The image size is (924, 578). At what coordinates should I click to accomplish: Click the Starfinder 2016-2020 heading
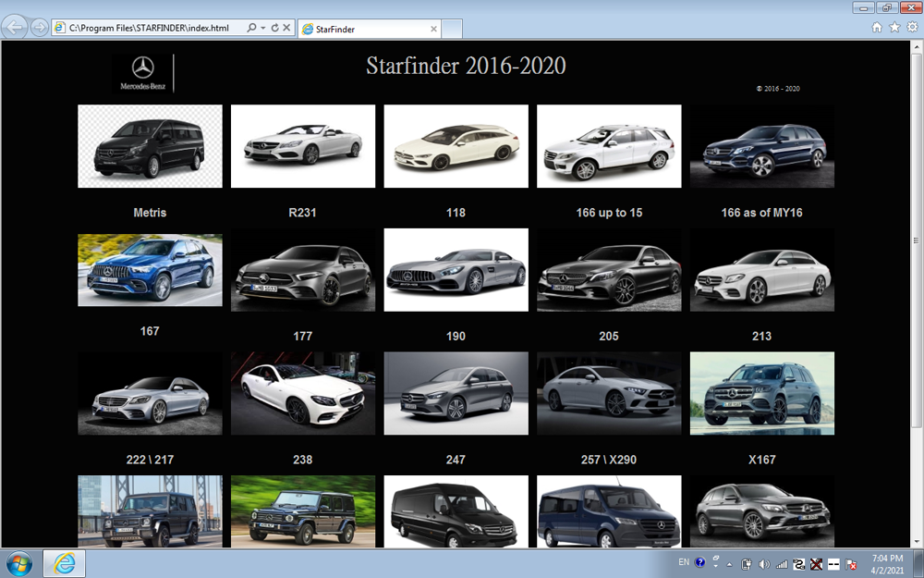pos(466,66)
